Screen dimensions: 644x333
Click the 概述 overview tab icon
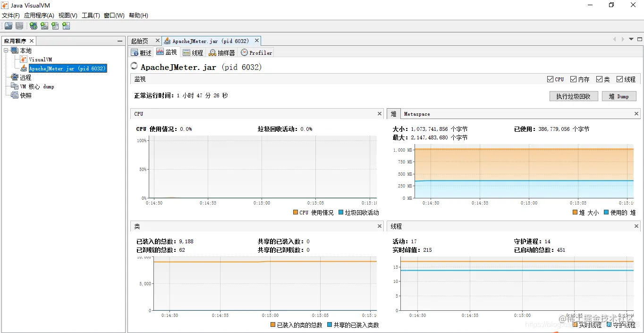[135, 53]
